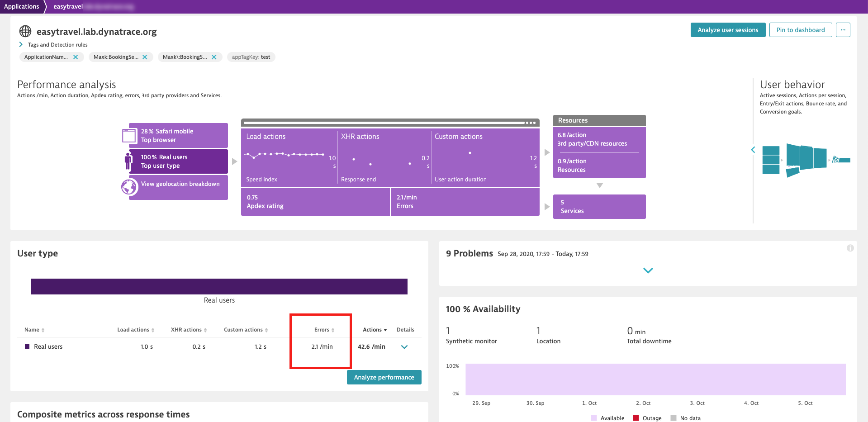Sort by XHR actions column
The height and width of the screenshot is (422, 868).
click(x=189, y=330)
